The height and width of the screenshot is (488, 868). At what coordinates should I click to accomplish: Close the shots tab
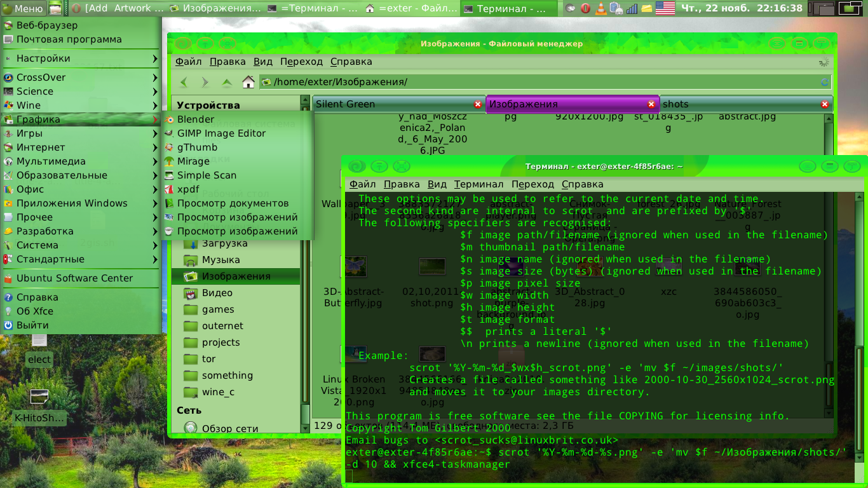tap(825, 104)
